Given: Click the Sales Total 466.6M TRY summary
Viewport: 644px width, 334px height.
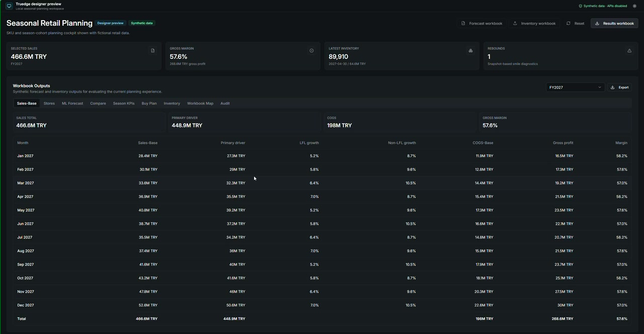Looking at the screenshot, I should tap(89, 122).
